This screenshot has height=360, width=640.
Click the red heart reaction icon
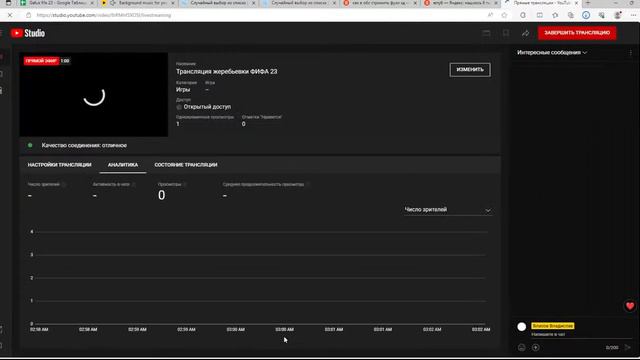tap(630, 306)
